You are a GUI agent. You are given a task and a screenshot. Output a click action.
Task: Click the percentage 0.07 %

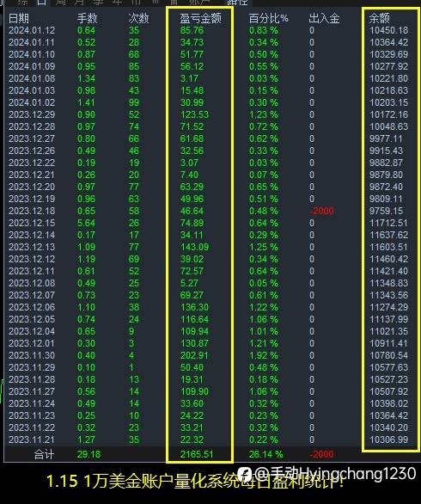tap(264, 175)
